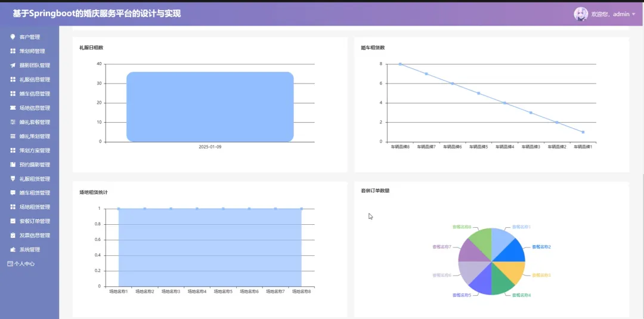Click the sliders icon for 婚礼套餐管理
Screen dimensions: 644x319
pos(13,122)
